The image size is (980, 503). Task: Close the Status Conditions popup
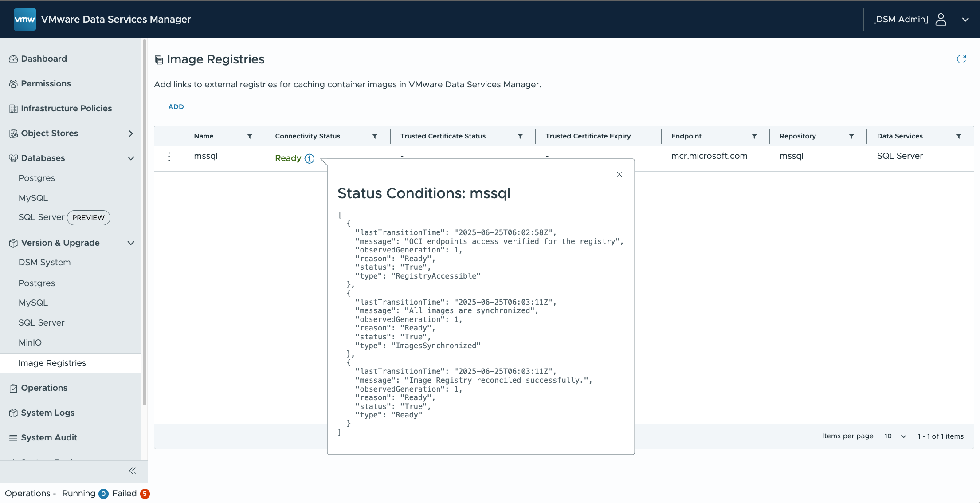point(619,174)
